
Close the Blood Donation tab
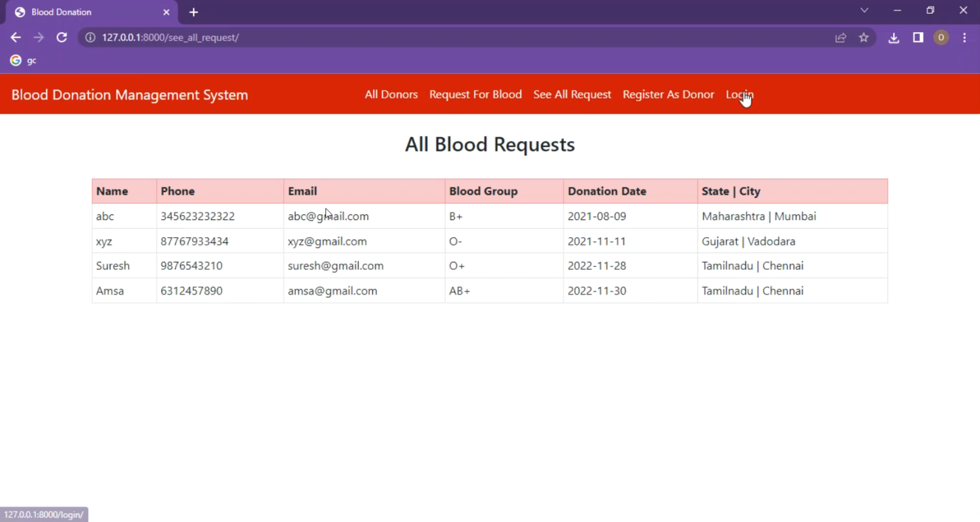point(166,12)
